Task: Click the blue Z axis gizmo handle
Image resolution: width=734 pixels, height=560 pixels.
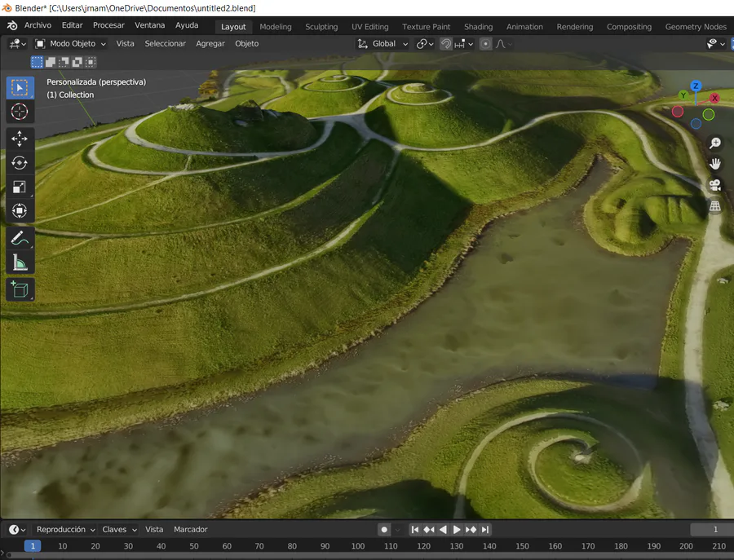Action: click(696, 86)
